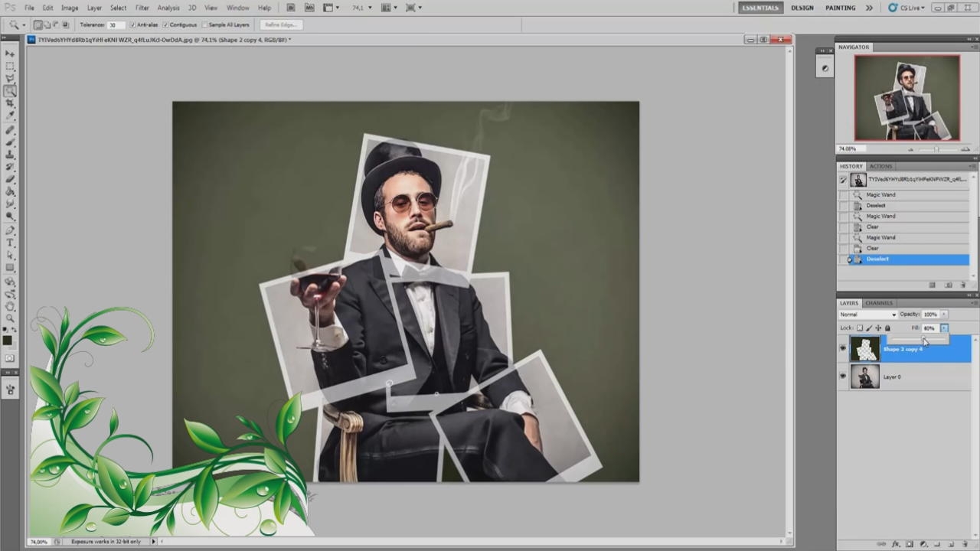This screenshot has height=551, width=980.
Task: Select the Magic Wand tool in toolbox
Action: (x=10, y=91)
